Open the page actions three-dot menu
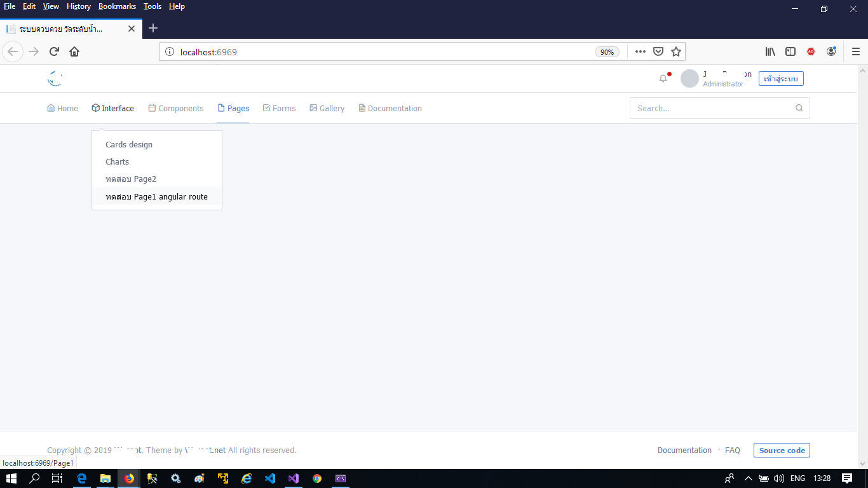868x488 pixels. point(641,51)
